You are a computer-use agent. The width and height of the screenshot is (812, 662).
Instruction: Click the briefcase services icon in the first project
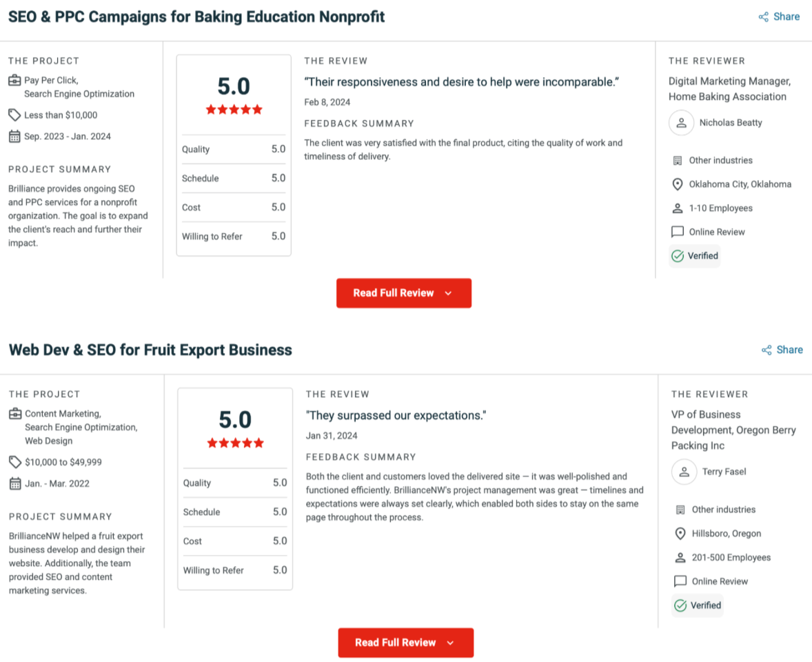(14, 81)
